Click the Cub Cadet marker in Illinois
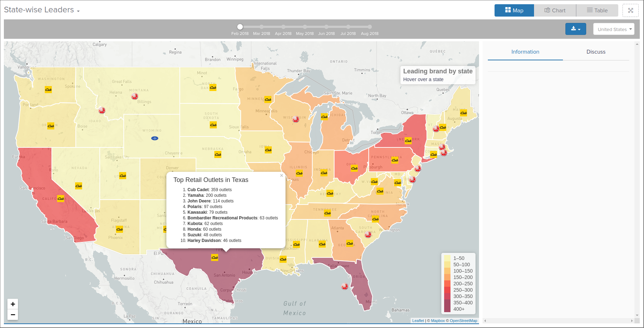 (299, 173)
